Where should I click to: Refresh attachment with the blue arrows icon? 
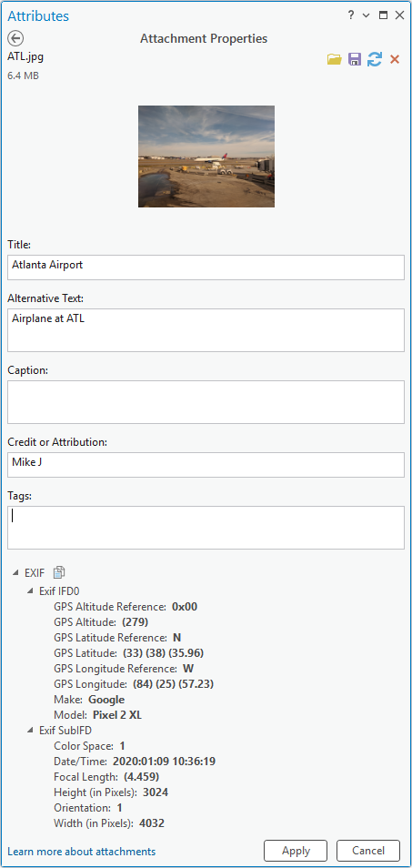pyautogui.click(x=375, y=59)
